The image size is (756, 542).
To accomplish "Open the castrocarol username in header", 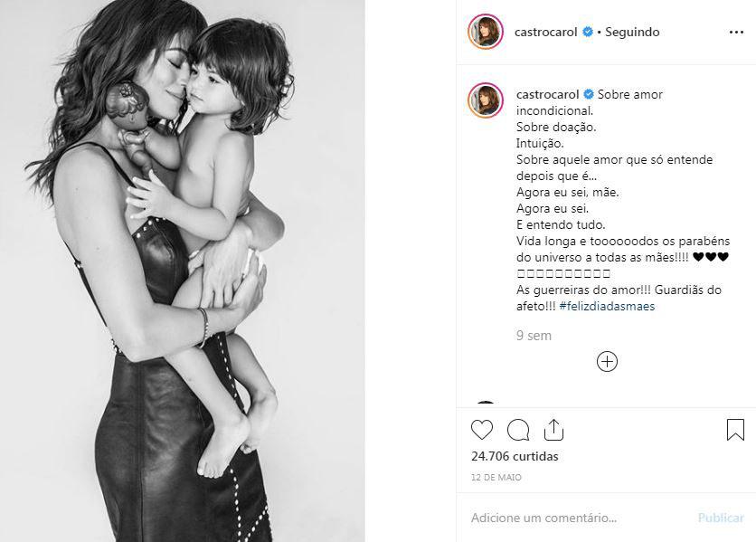I will click(546, 32).
